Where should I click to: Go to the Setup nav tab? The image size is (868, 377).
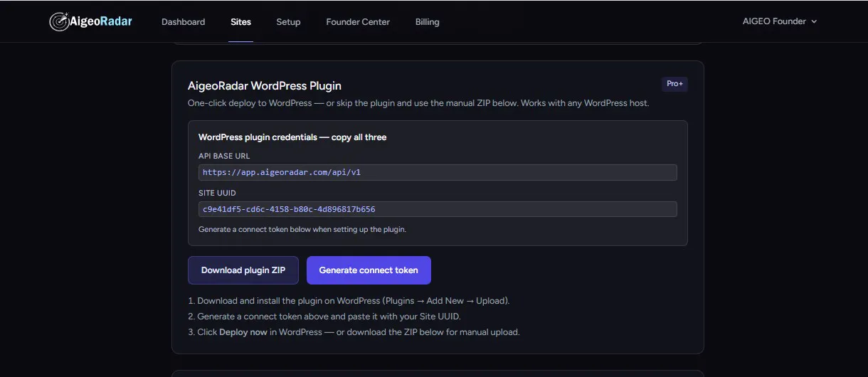click(288, 22)
